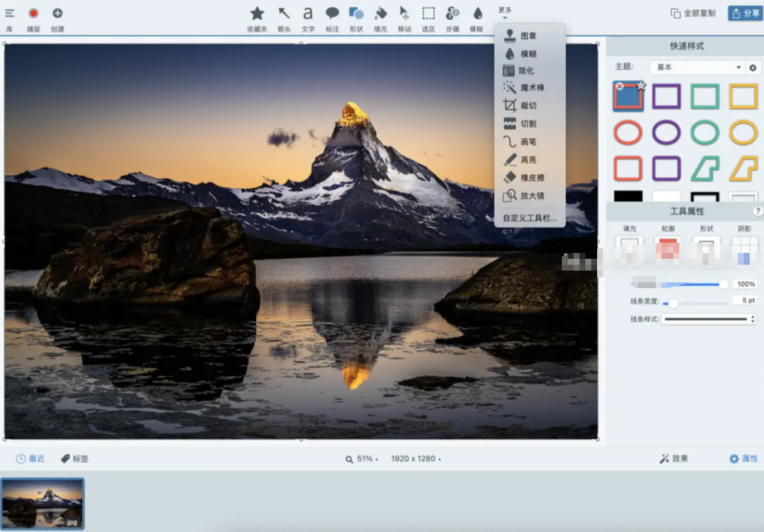This screenshot has height=532, width=764.
Task: Select the shape (形状) tool
Action: (x=356, y=20)
